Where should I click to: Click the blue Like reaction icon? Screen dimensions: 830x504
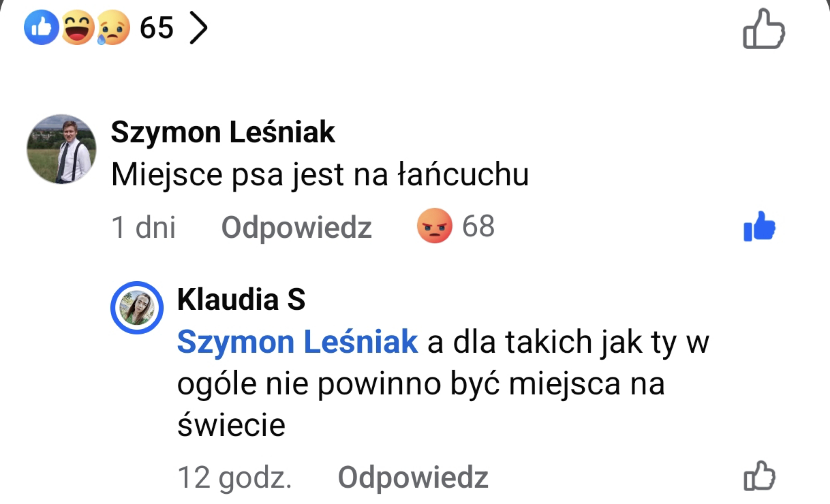coord(41,27)
